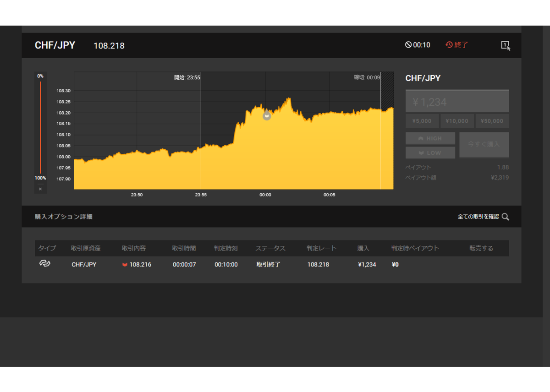Click the 締切: 00:09 deadline label

(x=367, y=77)
